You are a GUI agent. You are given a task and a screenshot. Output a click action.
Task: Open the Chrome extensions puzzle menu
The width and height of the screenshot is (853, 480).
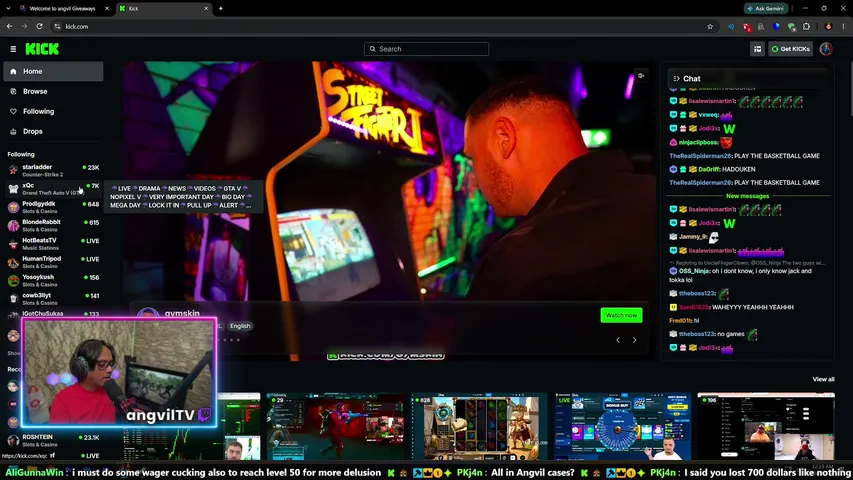pos(806,26)
